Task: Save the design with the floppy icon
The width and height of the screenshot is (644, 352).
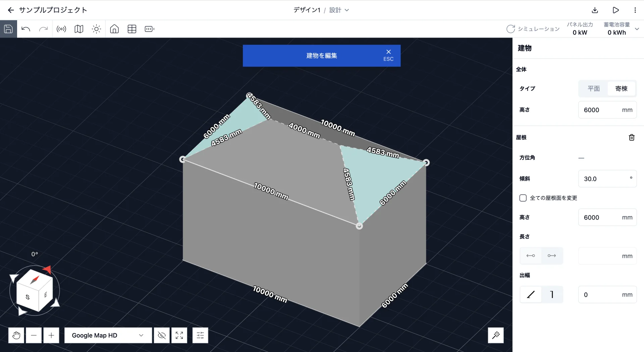Action: 8,29
